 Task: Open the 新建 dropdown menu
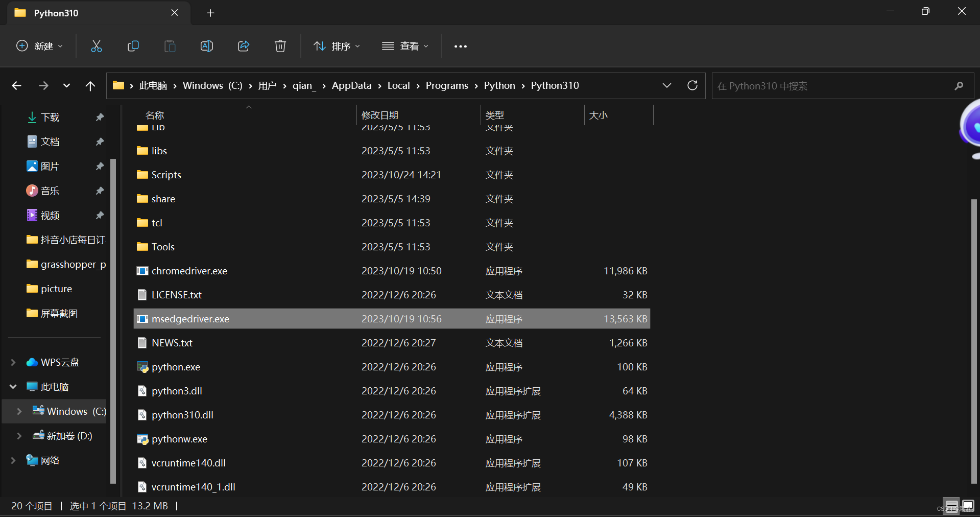tap(40, 46)
